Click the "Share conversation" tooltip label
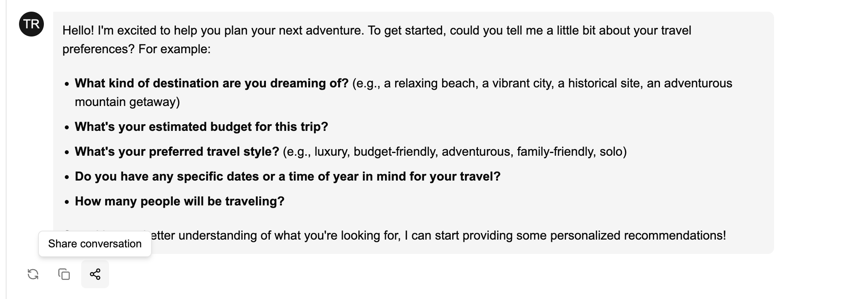 (95, 244)
